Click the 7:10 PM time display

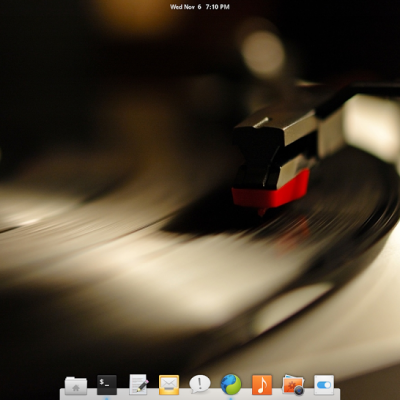click(217, 7)
